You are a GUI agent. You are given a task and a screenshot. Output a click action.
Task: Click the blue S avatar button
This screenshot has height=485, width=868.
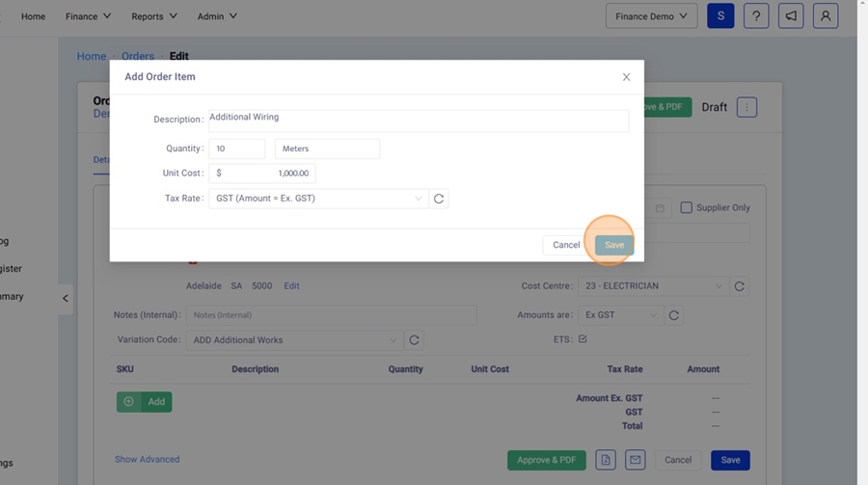pyautogui.click(x=720, y=16)
